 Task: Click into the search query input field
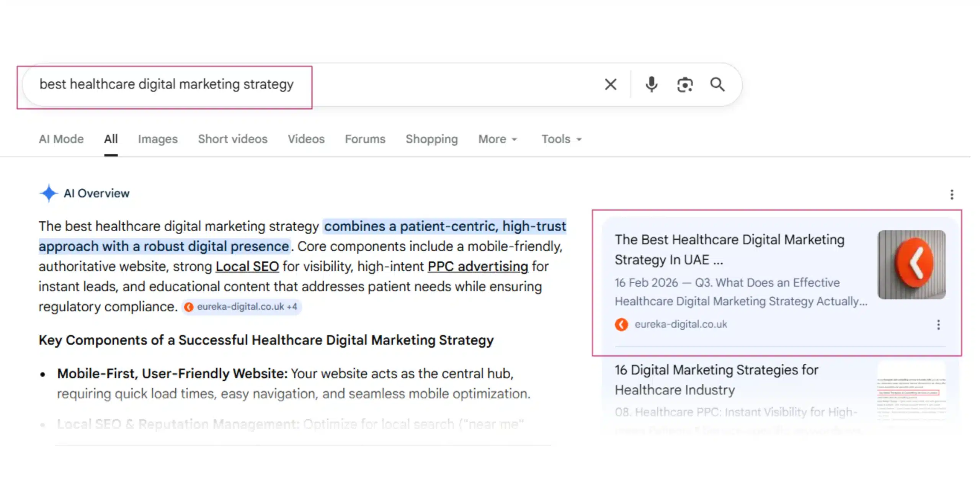tap(166, 84)
